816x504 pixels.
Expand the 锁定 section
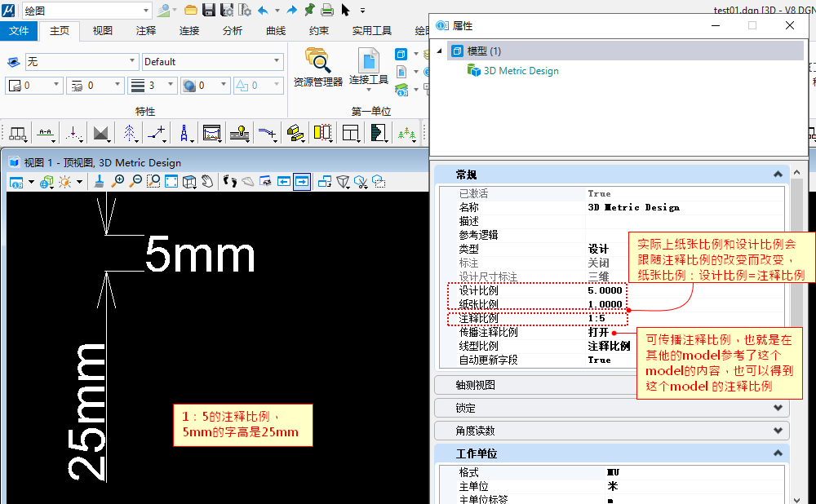tap(778, 409)
